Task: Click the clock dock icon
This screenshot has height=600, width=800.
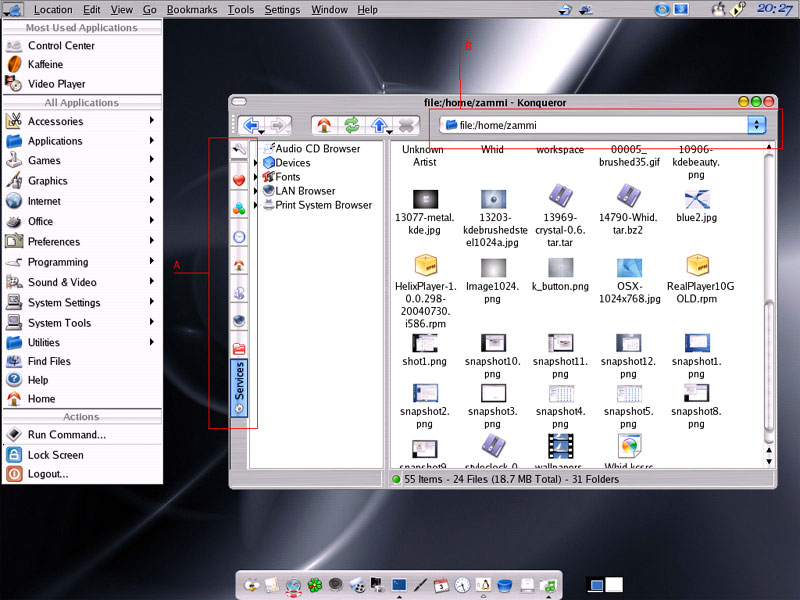Action: tap(462, 585)
